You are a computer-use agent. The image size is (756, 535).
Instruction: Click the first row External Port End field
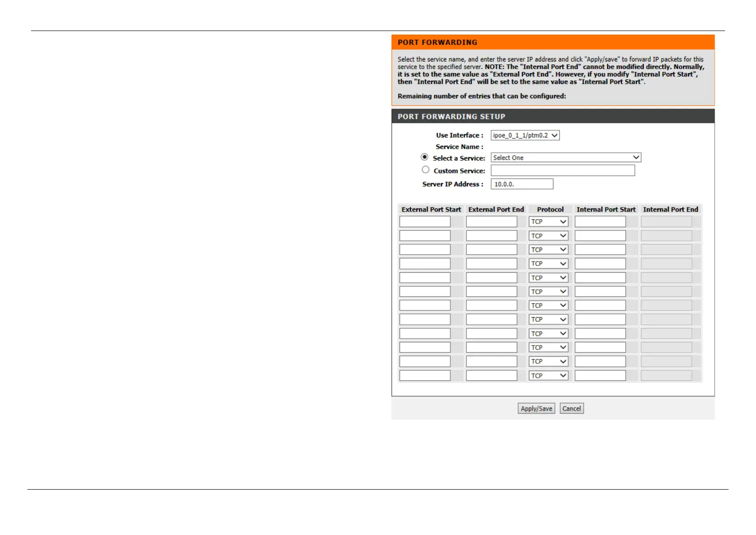click(x=492, y=221)
